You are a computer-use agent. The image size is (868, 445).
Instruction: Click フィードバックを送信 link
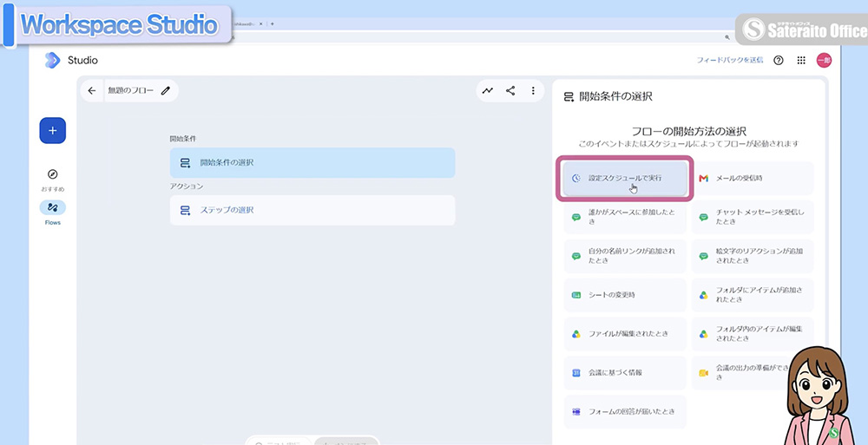point(730,60)
